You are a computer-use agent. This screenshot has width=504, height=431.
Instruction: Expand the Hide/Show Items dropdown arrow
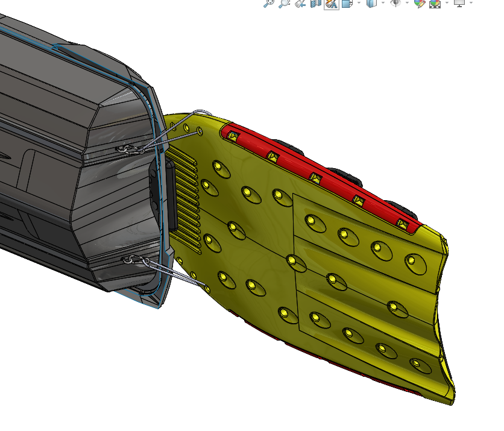coord(408,3)
